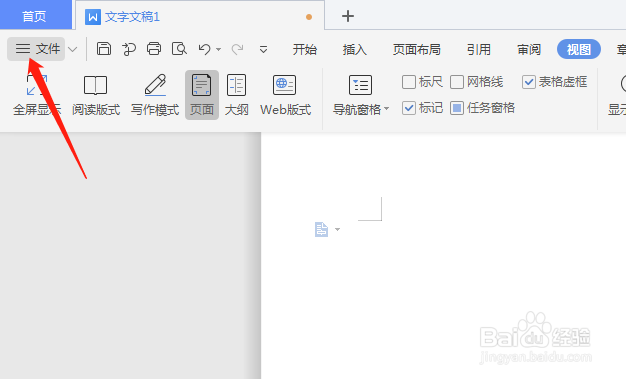Expand the Undo history dropdown arrow
The image size is (626, 379).
click(218, 50)
